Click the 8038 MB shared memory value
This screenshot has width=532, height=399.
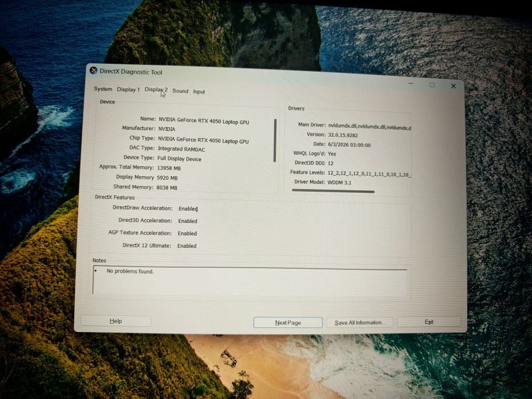pos(166,188)
